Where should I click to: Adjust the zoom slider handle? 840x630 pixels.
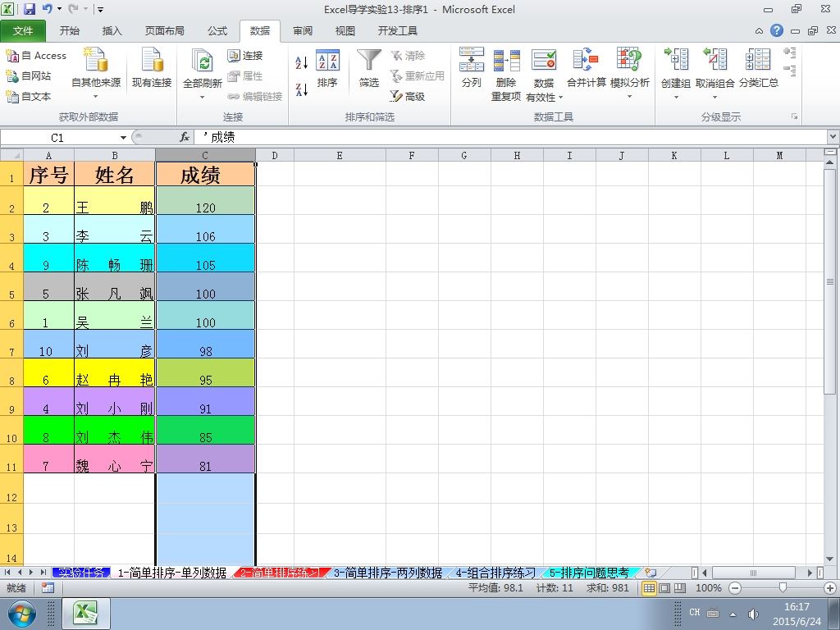click(783, 587)
